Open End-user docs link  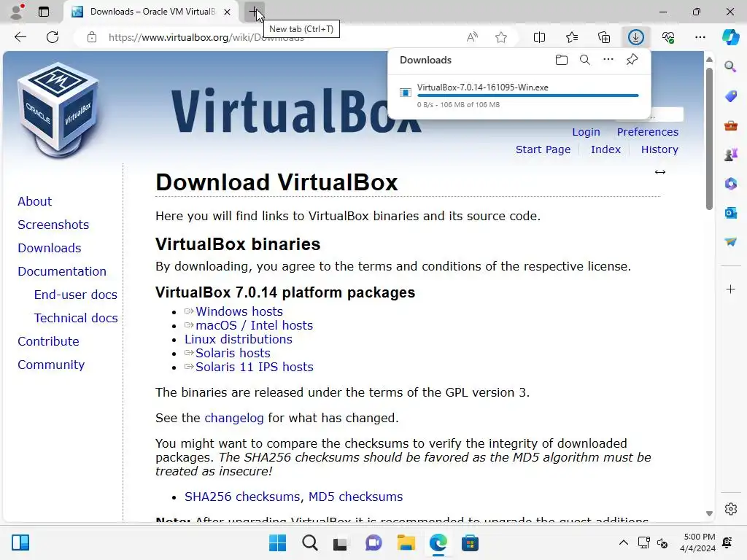(x=75, y=295)
